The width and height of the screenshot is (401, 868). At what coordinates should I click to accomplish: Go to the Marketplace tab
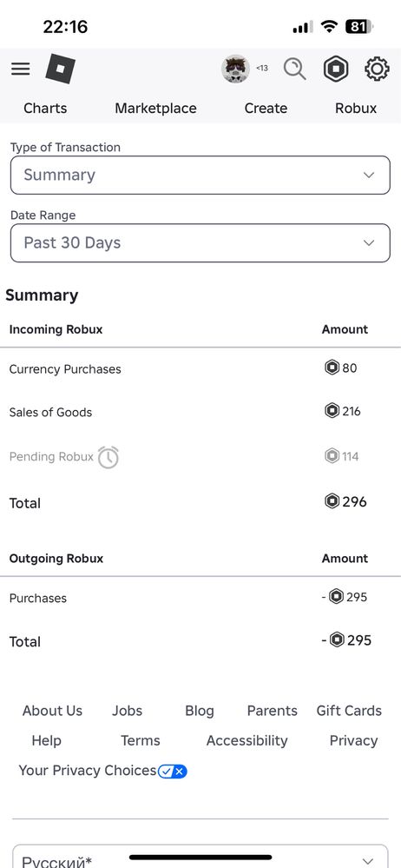pyautogui.click(x=155, y=108)
